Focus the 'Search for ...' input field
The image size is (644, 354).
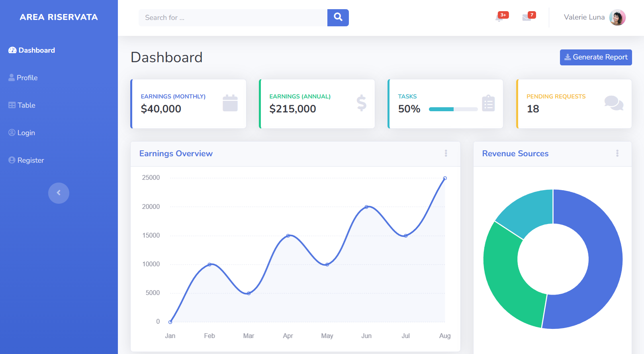pos(233,18)
